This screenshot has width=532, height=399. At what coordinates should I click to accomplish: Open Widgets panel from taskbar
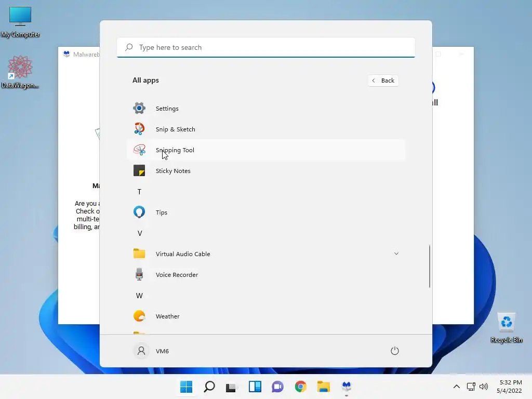[x=255, y=387]
